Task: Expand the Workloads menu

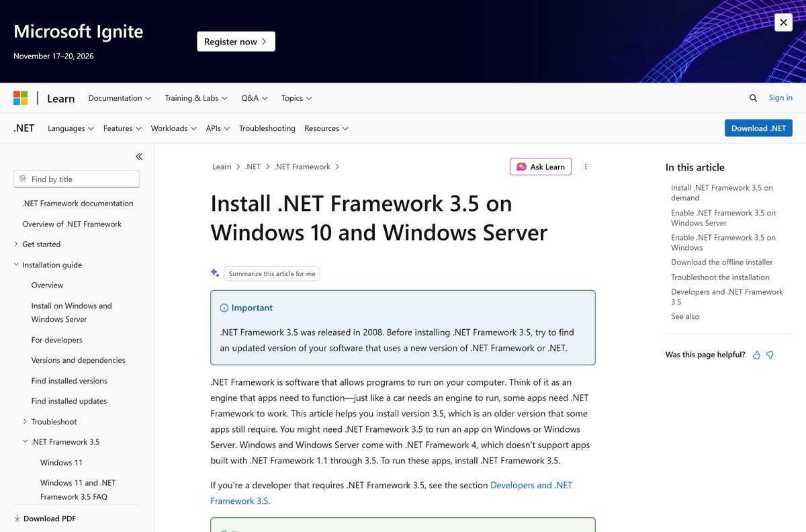Action: [x=173, y=128]
